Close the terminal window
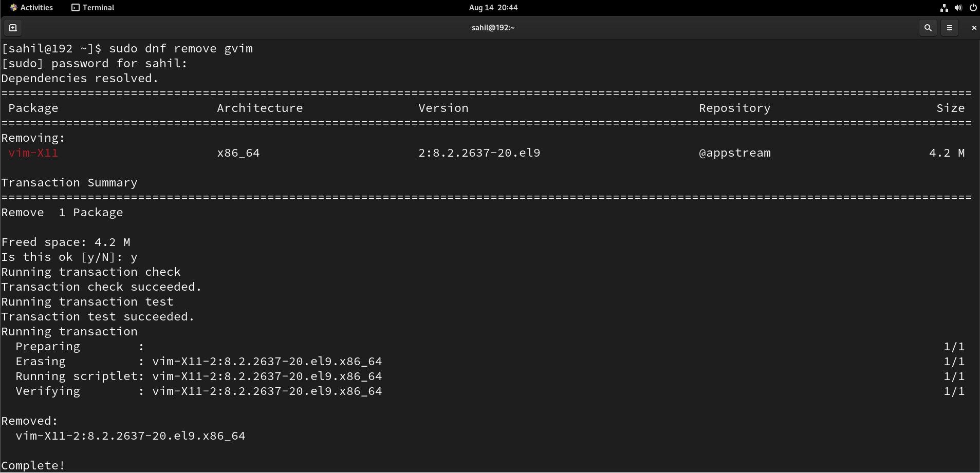The image size is (980, 473). (x=974, y=28)
